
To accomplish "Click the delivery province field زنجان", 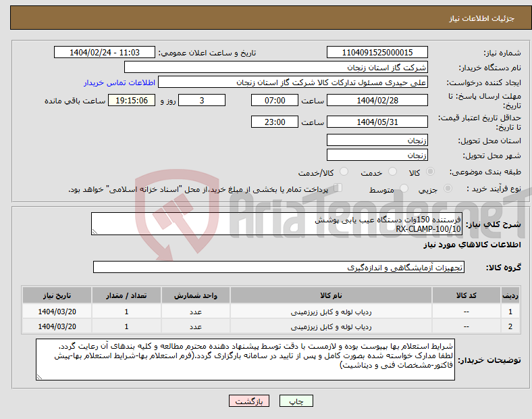I will (x=377, y=141).
